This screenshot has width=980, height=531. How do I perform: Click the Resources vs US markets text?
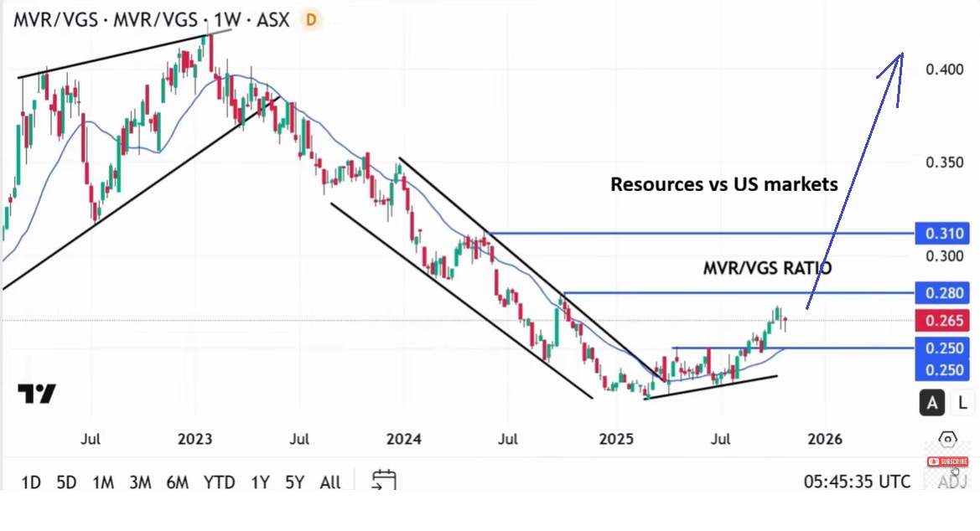723,184
